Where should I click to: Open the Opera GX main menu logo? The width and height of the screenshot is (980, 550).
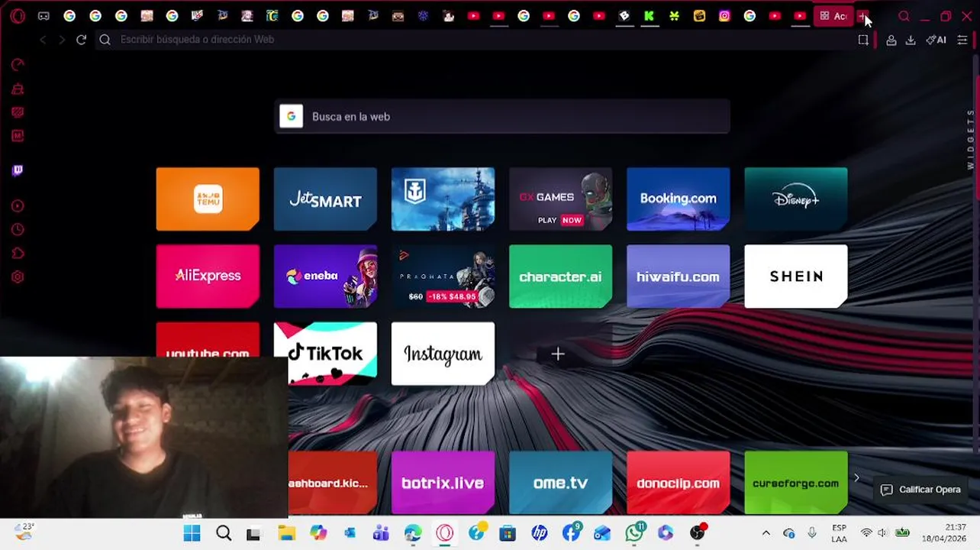(x=18, y=16)
